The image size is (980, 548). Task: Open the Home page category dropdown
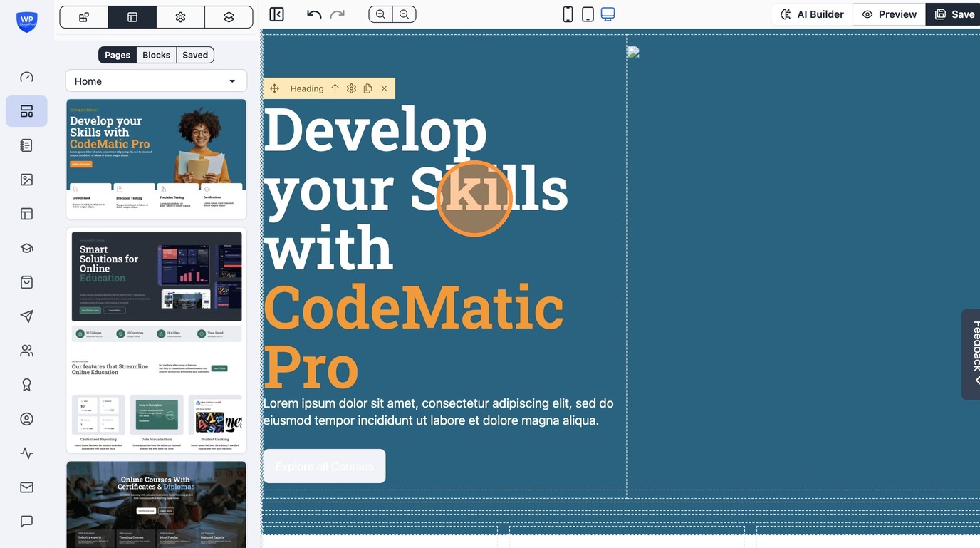pos(156,81)
